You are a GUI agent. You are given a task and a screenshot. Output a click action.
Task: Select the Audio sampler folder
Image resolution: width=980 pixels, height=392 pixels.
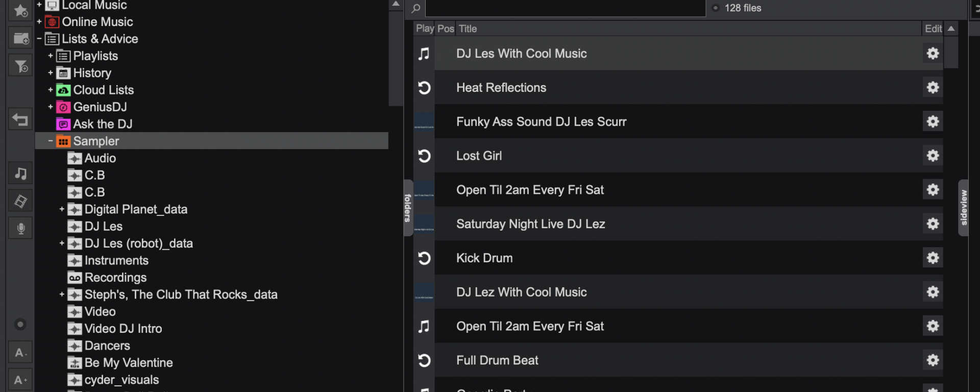(100, 158)
